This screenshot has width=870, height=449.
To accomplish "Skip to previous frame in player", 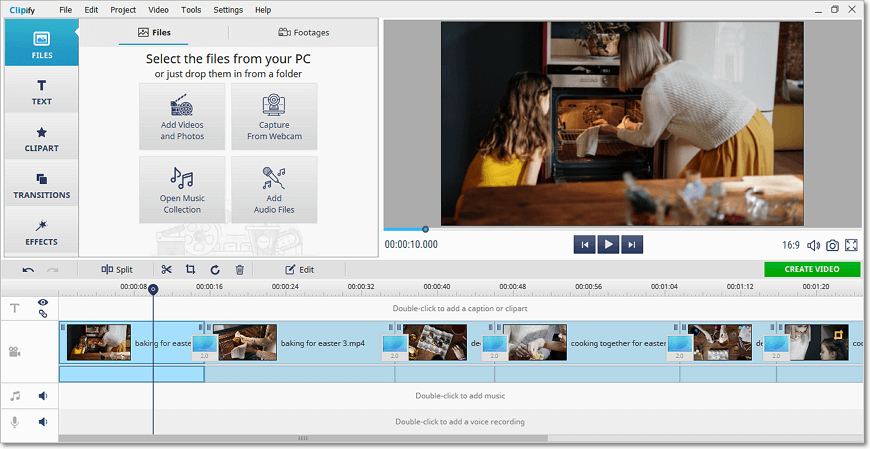I will pos(585,244).
